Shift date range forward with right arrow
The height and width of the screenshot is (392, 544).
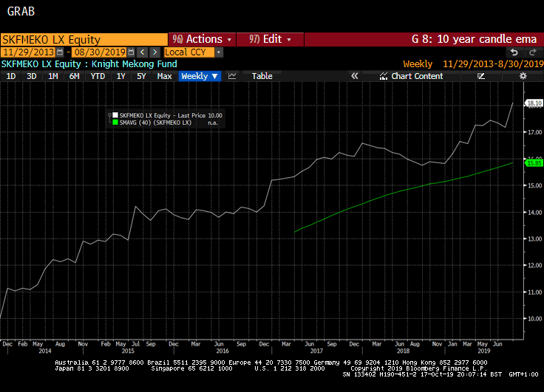(x=154, y=52)
